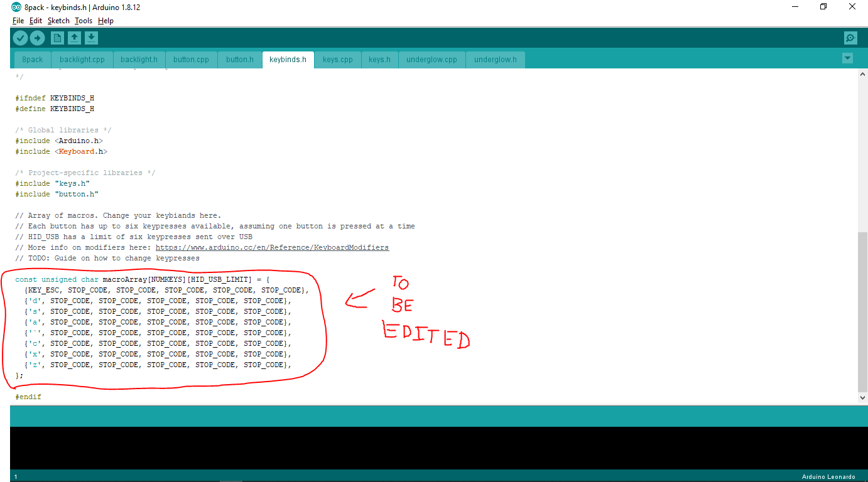This screenshot has width=868, height=482.
Task: Click the #include <Keyboard.h> line
Action: (62, 151)
